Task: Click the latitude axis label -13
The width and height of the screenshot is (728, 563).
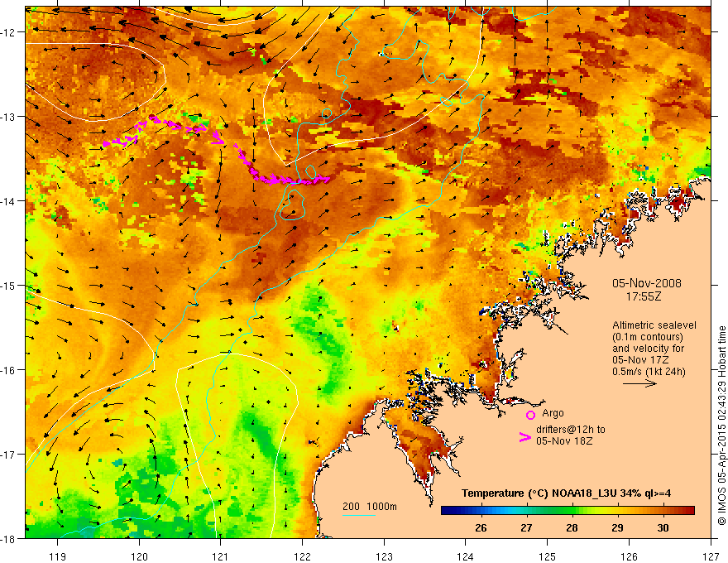Action: click(x=8, y=117)
